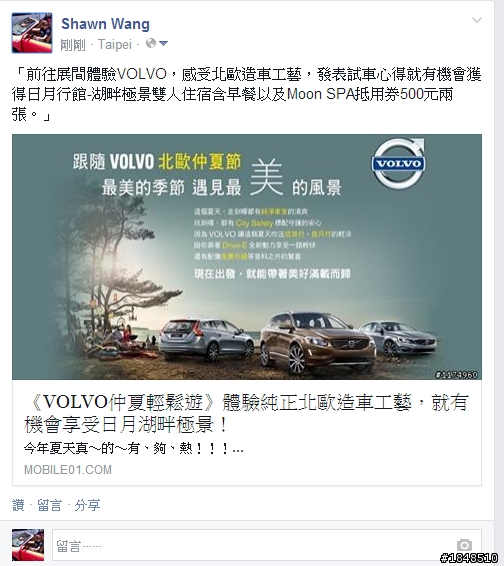Click the brown Volvo SUV in the ad
Screen dimensions: 504x566
(318, 342)
